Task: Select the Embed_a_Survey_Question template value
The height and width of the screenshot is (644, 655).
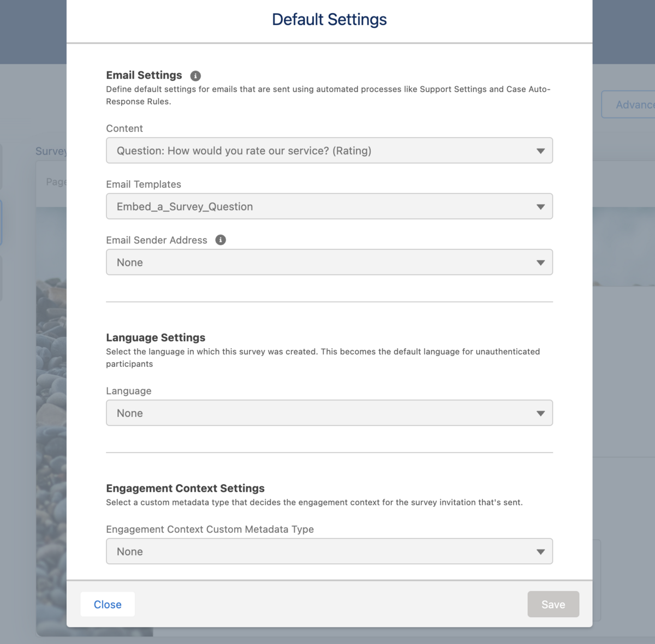Action: [x=184, y=206]
